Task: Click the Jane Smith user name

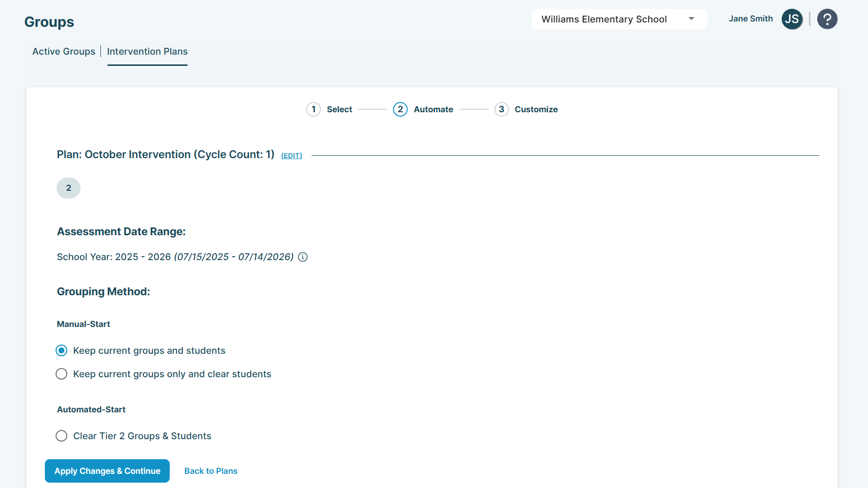Action: (x=750, y=19)
